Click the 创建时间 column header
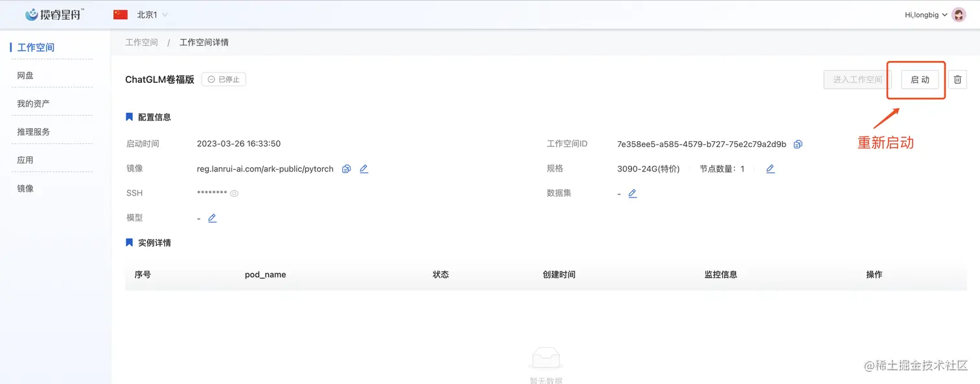This screenshot has width=980, height=384. (559, 275)
